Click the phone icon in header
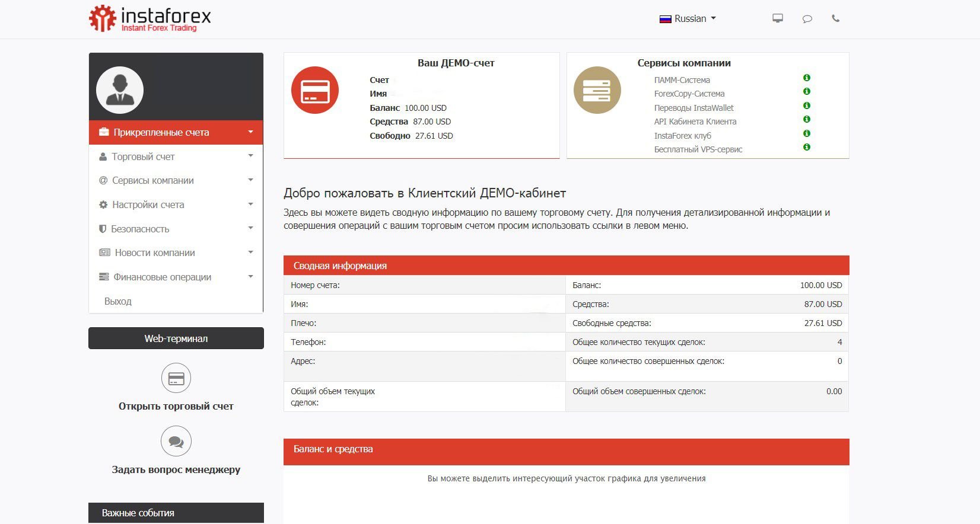 click(835, 18)
